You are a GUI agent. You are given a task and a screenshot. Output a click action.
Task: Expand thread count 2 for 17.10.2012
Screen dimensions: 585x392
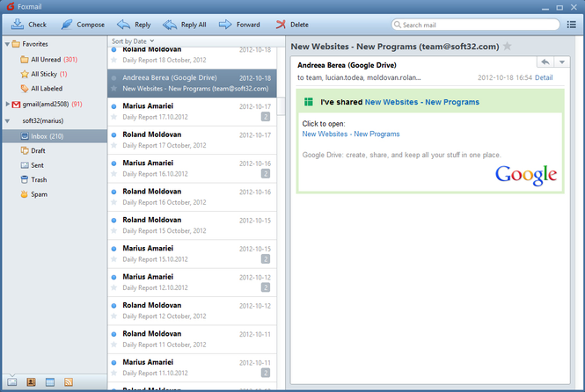266,117
